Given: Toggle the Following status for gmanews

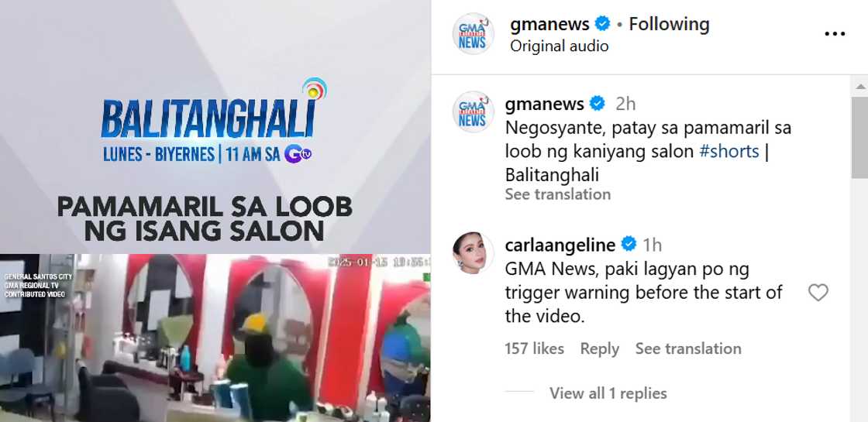Looking at the screenshot, I should coord(669,24).
